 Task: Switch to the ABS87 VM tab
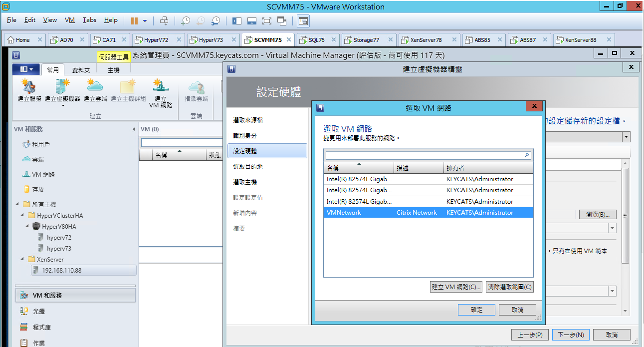coord(528,40)
